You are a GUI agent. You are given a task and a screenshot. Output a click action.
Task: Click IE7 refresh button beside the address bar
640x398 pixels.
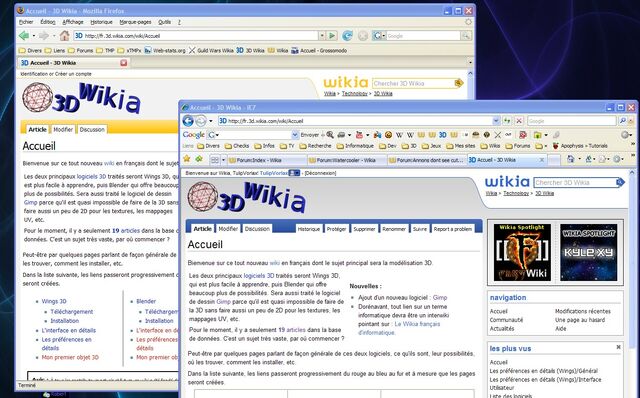(507, 121)
